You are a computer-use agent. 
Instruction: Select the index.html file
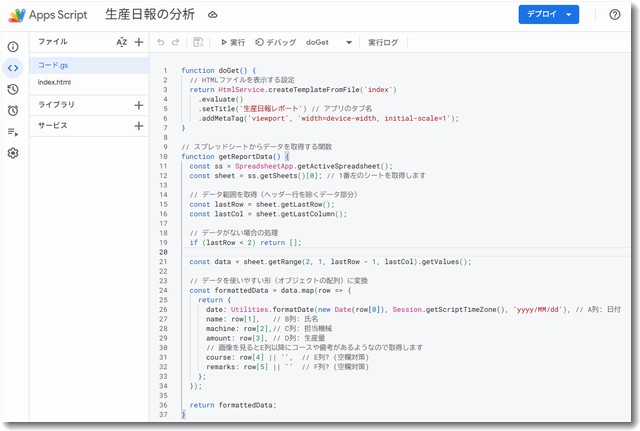coord(55,82)
